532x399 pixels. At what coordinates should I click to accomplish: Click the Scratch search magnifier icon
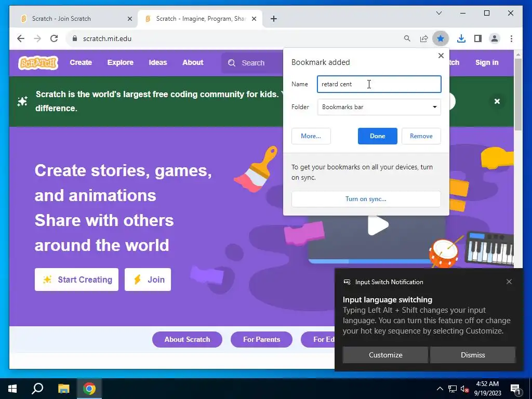pyautogui.click(x=232, y=63)
